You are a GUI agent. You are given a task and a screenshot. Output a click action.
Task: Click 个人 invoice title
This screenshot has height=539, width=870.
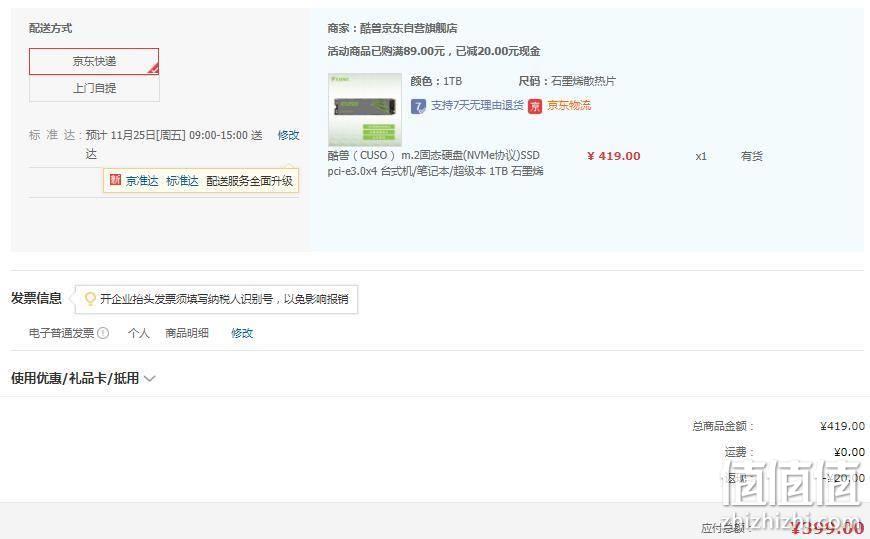coord(139,333)
